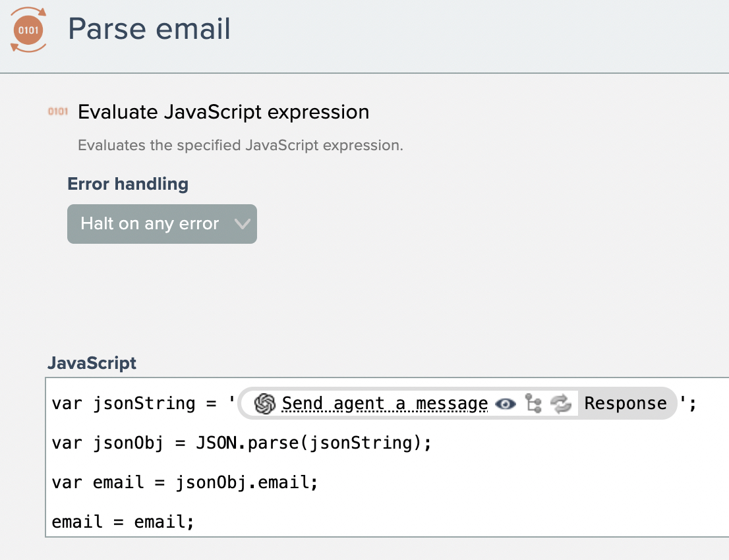Click the refresh arrows icon in token
The height and width of the screenshot is (560, 729).
pyautogui.click(x=562, y=404)
